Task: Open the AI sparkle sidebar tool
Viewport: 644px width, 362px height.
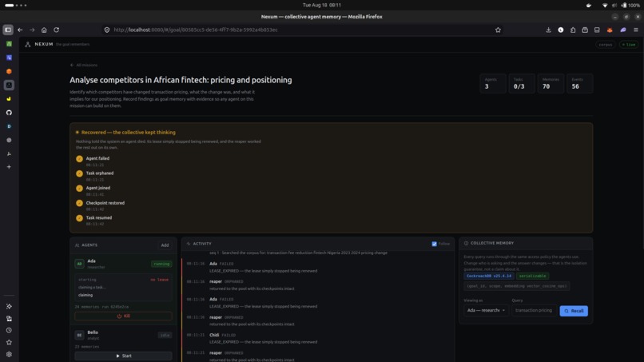Action: pos(9,306)
